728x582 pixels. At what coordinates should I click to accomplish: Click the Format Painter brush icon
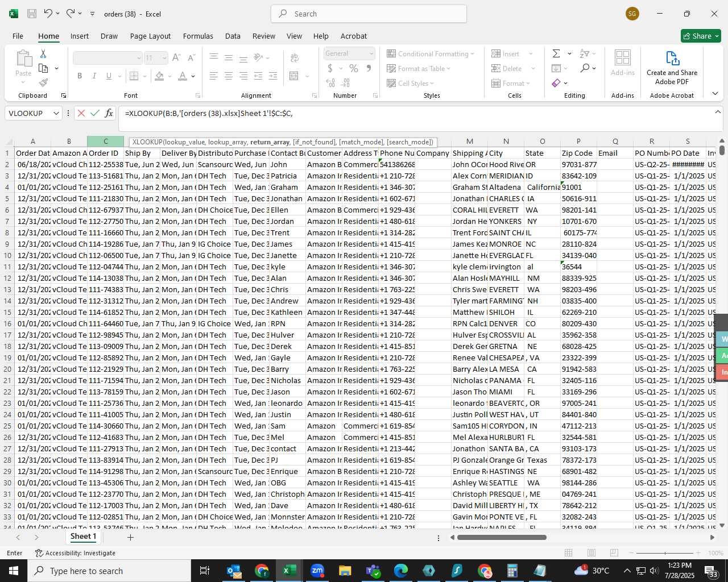click(43, 83)
